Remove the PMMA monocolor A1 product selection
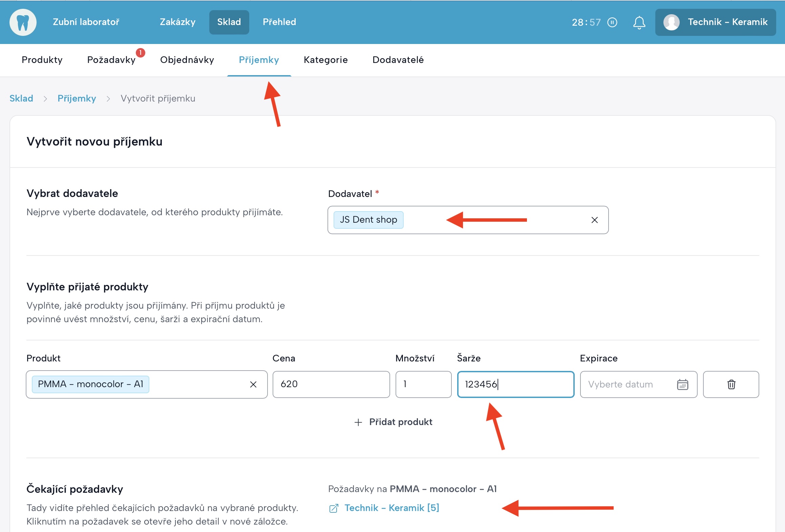 (253, 384)
